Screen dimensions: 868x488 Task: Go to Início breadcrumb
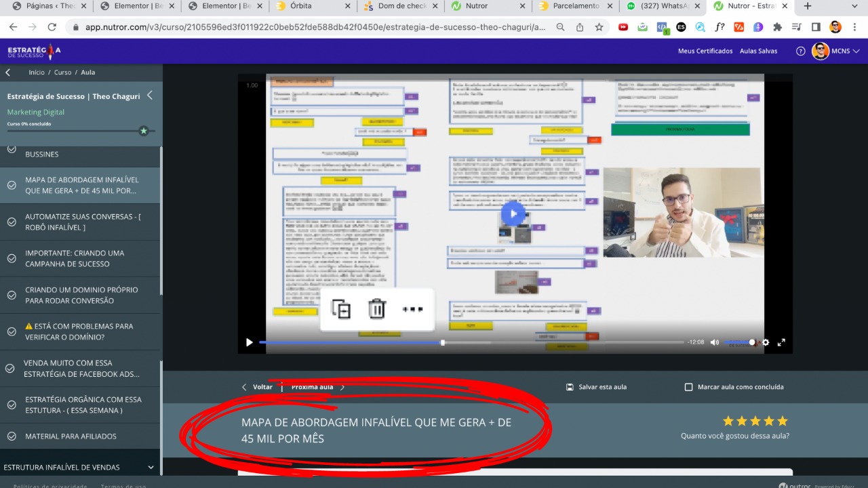[x=37, y=73]
